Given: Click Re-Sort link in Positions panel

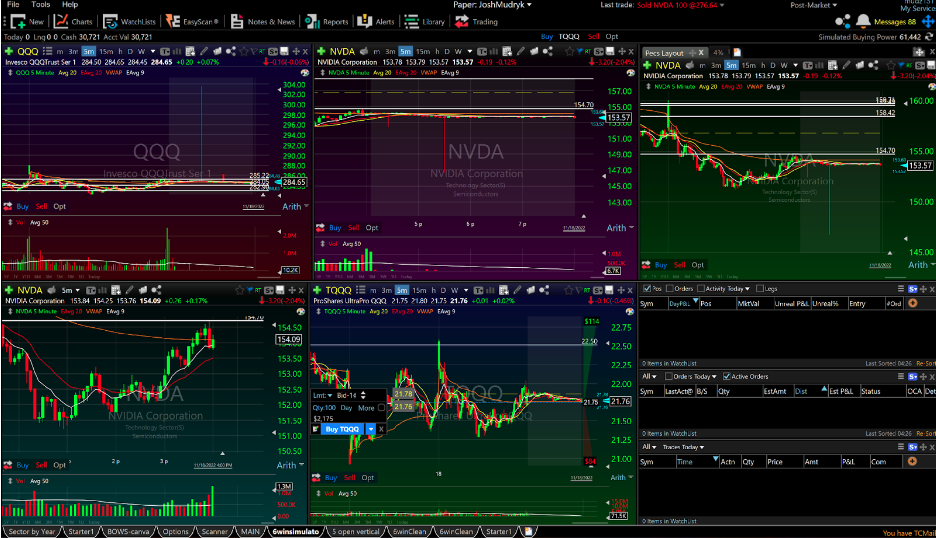Looking at the screenshot, I should tap(926, 363).
